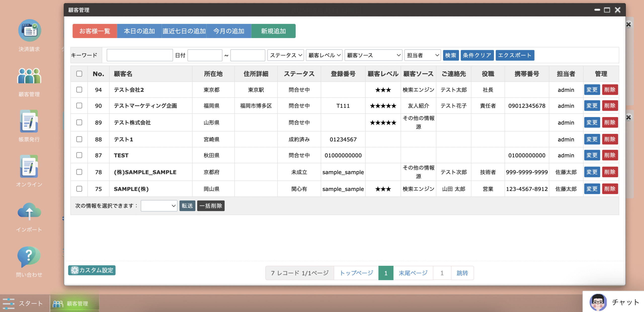Open the 顧客レベル filter dropdown
Screen dimensions: 644x312
(x=324, y=55)
